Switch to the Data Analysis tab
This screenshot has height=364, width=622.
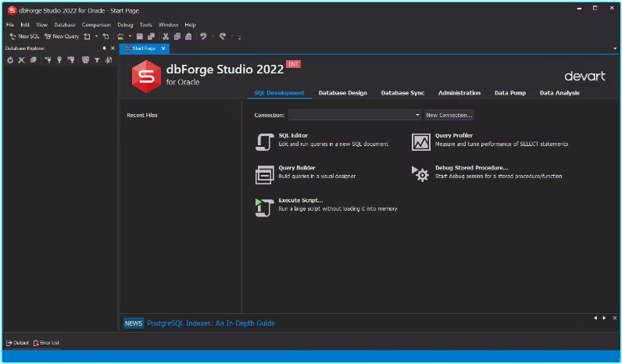559,93
